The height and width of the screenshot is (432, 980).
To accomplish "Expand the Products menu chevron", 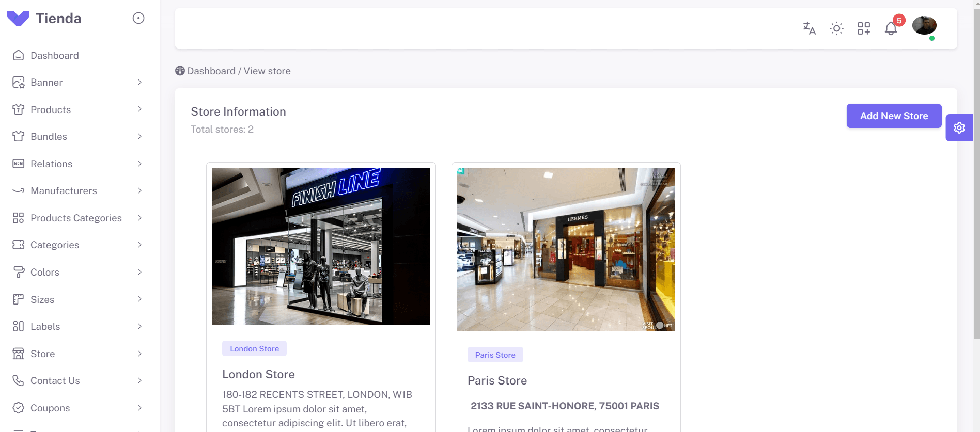I will (139, 109).
